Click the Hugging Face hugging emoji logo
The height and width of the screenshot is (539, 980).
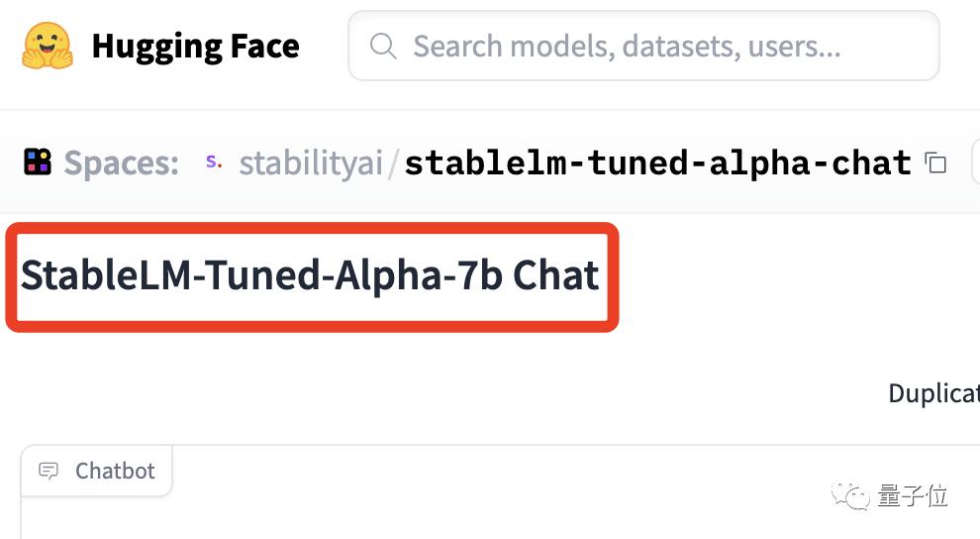click(48, 46)
